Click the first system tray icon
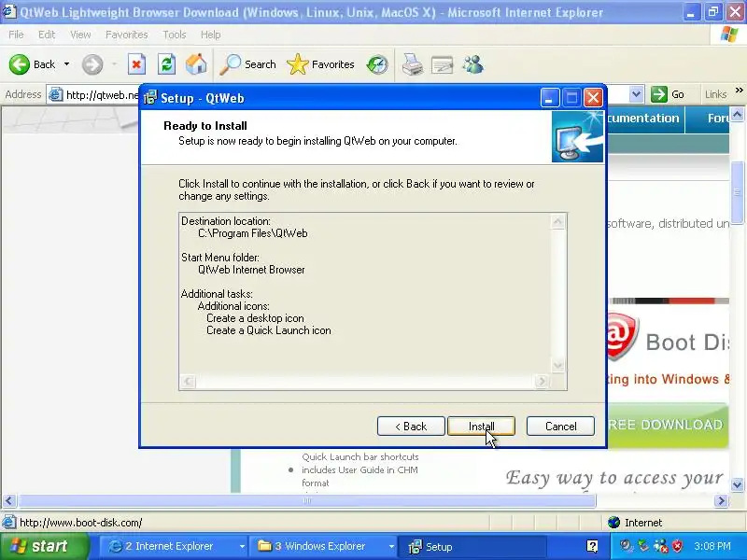This screenshot has width=747, height=560. (627, 546)
